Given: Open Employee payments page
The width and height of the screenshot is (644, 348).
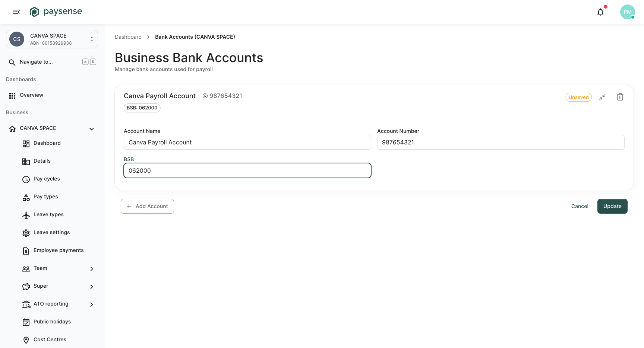Looking at the screenshot, I should [x=59, y=250].
